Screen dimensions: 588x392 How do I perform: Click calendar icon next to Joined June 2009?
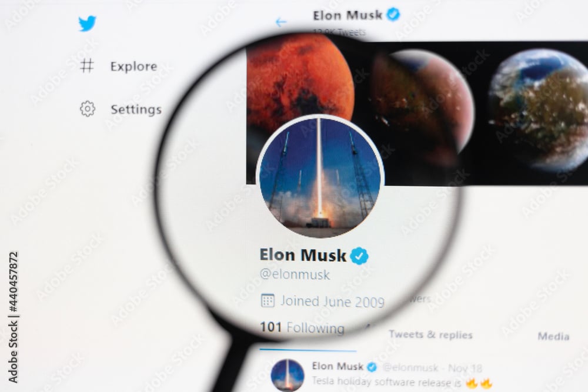pos(268,300)
